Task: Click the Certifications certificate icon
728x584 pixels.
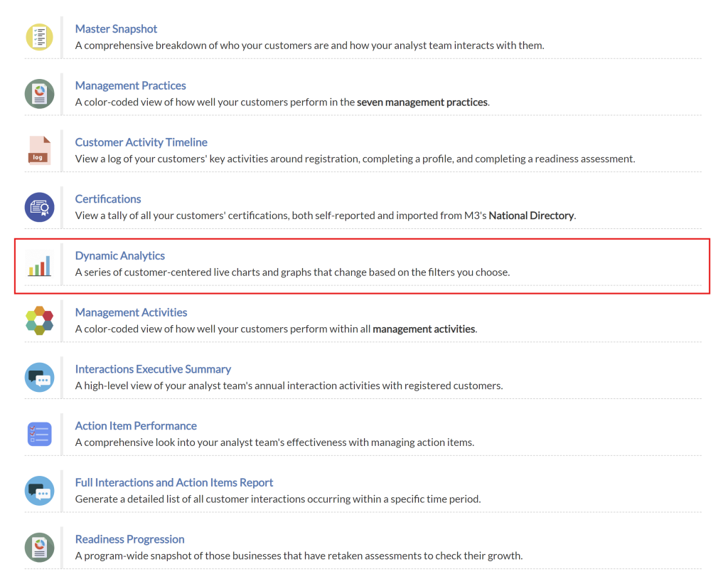Action: 39,207
